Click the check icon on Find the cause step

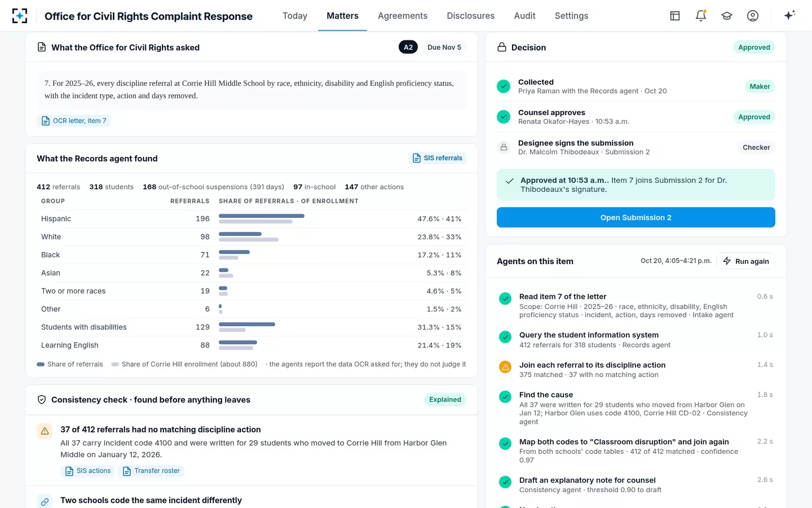(505, 397)
